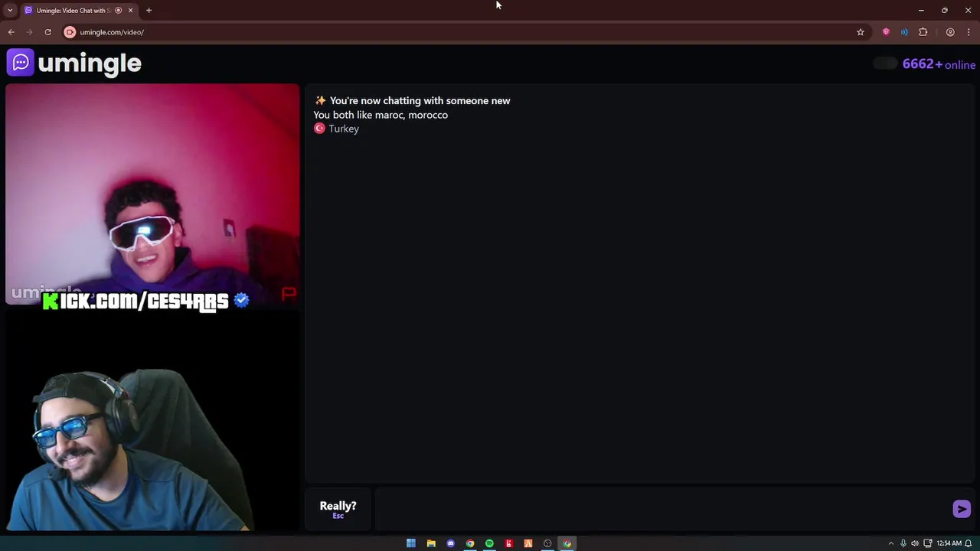
Task: Open Spotify from the taskbar
Action: pos(489,543)
